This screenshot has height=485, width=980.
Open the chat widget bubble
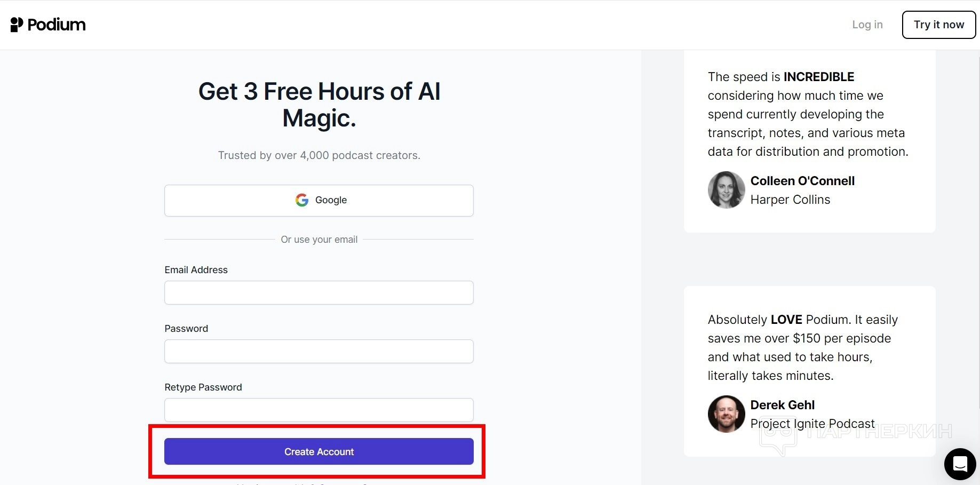pyautogui.click(x=960, y=464)
